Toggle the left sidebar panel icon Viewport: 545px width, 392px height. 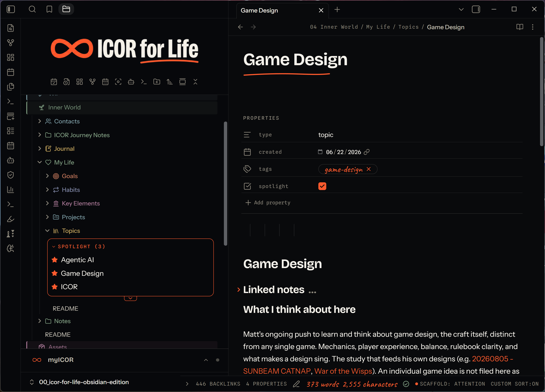[x=11, y=9]
